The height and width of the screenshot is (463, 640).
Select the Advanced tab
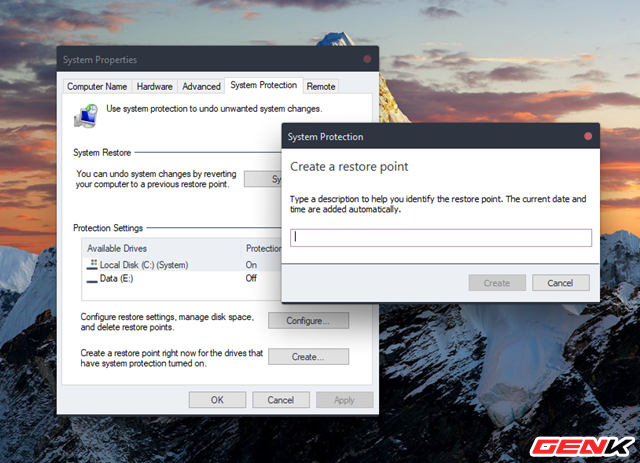(200, 87)
